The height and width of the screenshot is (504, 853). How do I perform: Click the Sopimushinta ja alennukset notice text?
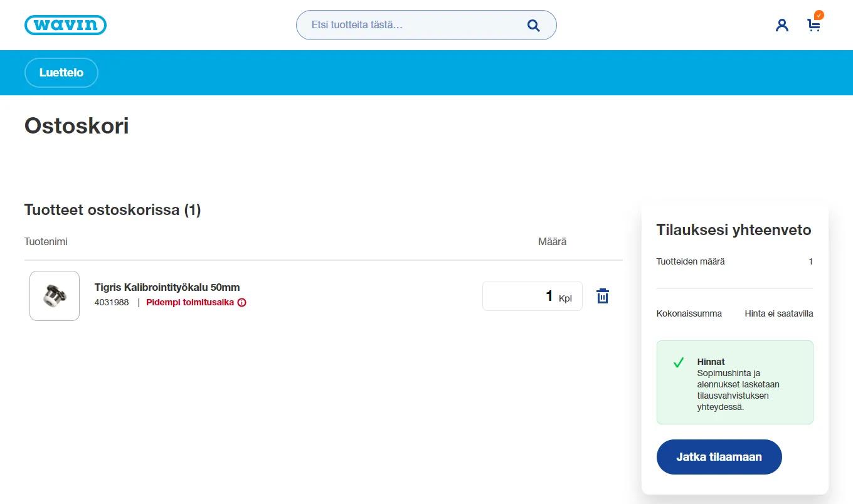[738, 390]
